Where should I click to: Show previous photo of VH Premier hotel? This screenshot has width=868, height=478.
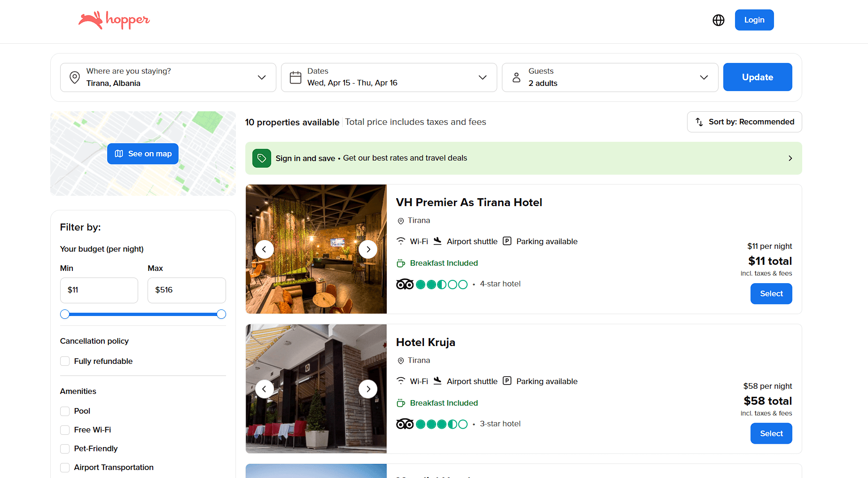(x=264, y=249)
